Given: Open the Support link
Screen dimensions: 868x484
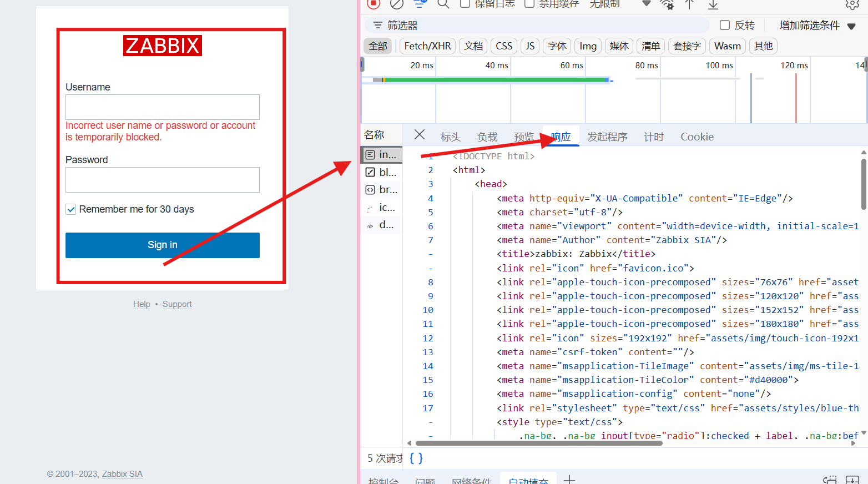Looking at the screenshot, I should 177,304.
